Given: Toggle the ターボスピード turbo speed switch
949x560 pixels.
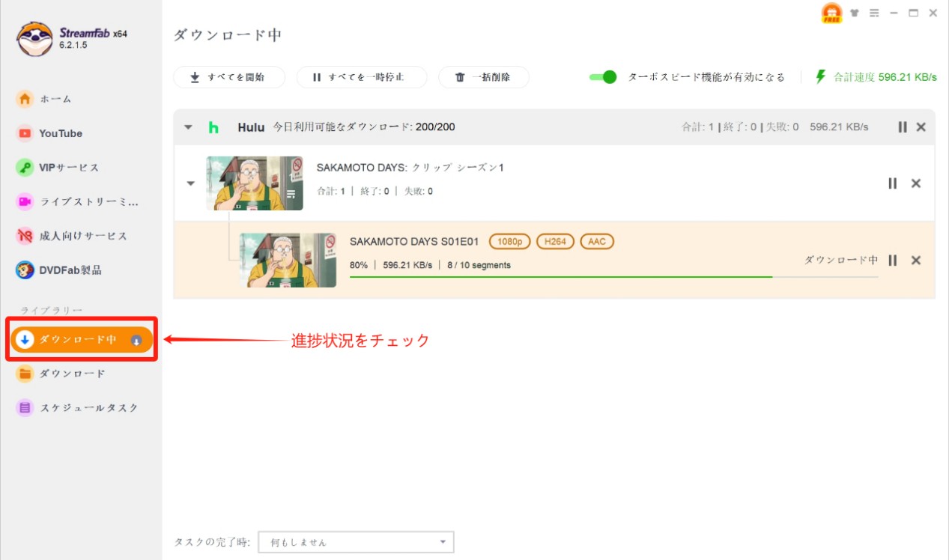Looking at the screenshot, I should click(x=603, y=77).
